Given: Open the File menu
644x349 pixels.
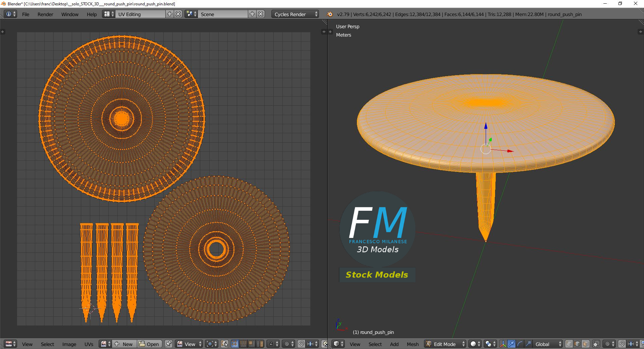Looking at the screenshot, I should 25,14.
